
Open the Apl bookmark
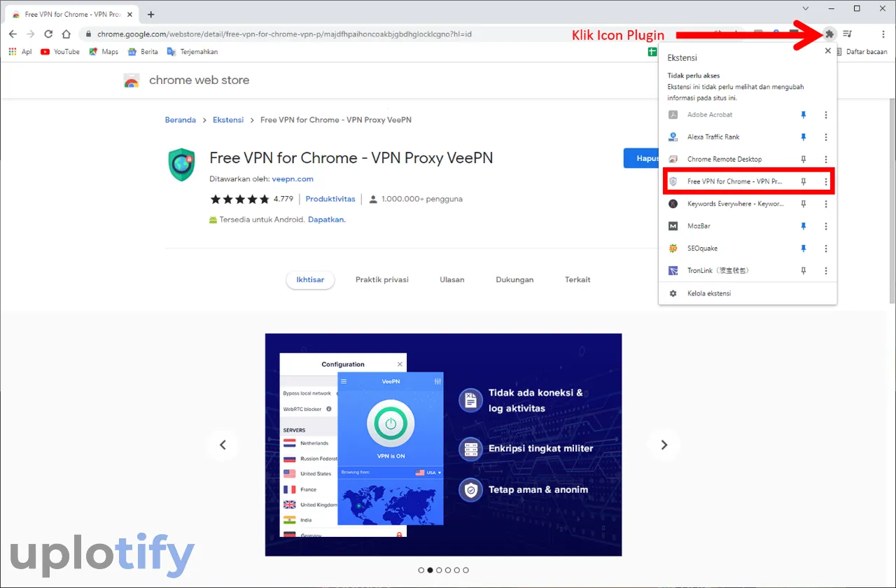20,52
